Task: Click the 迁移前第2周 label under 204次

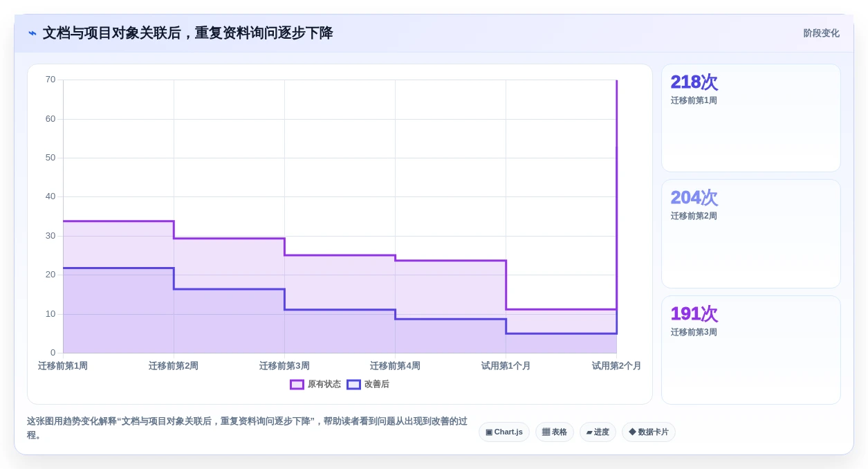Action: pyautogui.click(x=694, y=216)
